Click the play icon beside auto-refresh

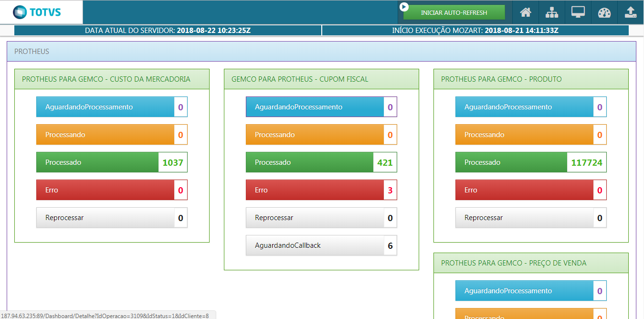[404, 7]
